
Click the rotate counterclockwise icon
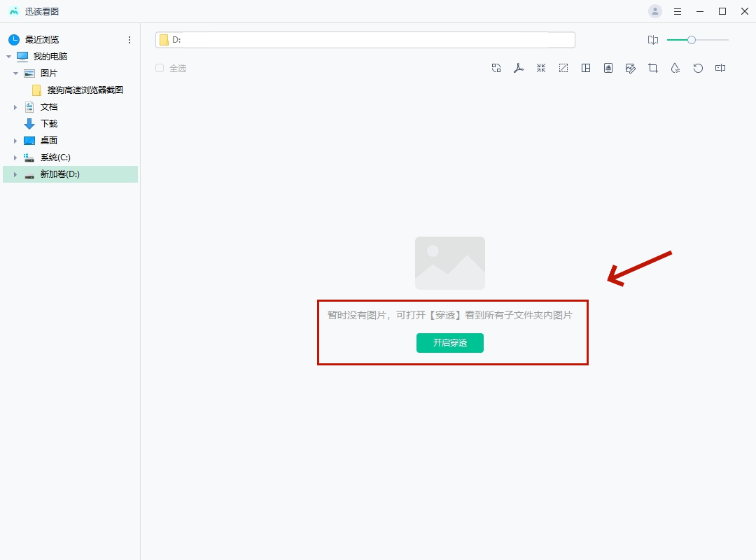click(698, 68)
